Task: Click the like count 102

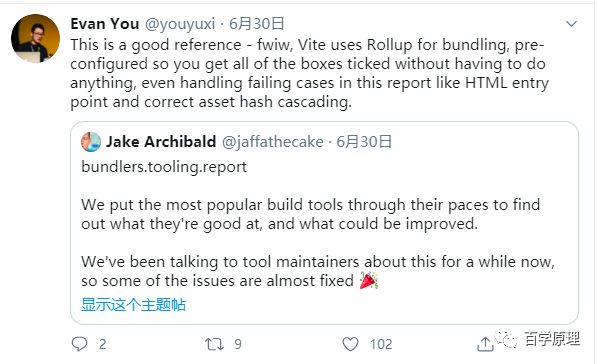Action: click(x=381, y=344)
